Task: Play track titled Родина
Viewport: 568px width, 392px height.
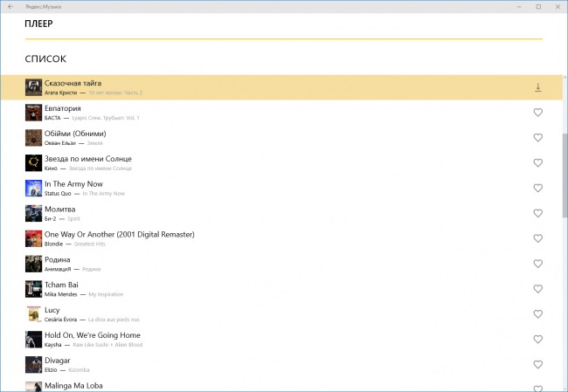Action: tap(57, 259)
